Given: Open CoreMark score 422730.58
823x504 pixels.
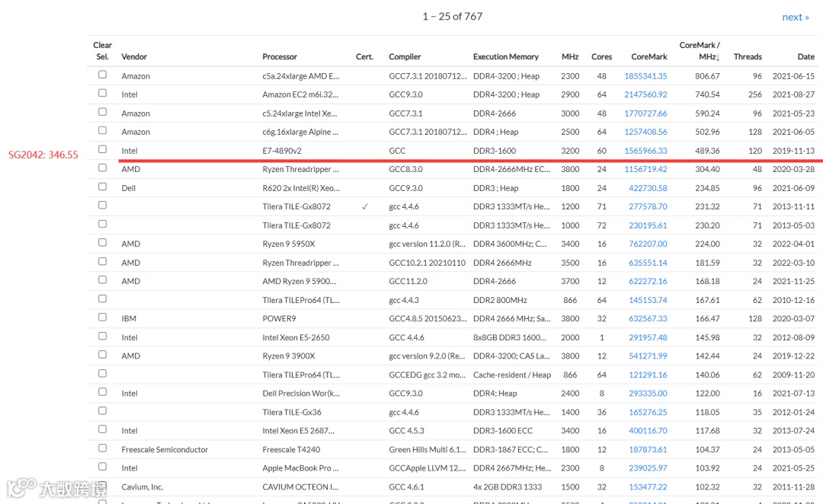Looking at the screenshot, I should pyautogui.click(x=648, y=188).
